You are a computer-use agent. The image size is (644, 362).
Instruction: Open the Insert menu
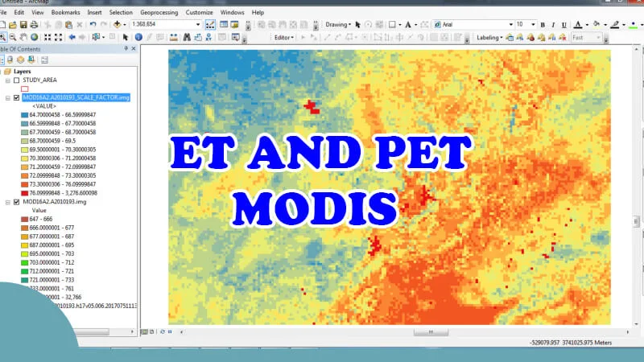click(94, 12)
